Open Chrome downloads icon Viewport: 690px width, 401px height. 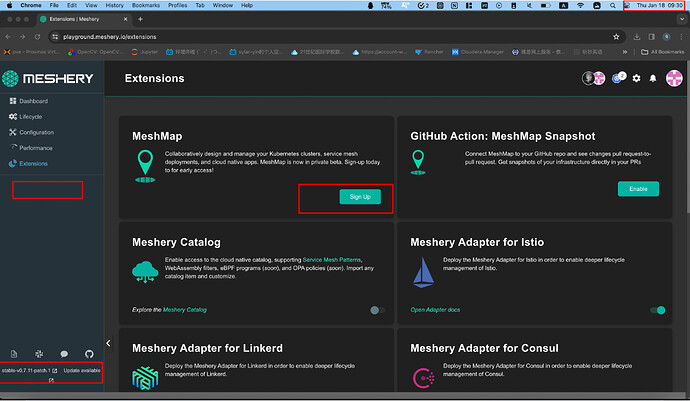click(636, 37)
